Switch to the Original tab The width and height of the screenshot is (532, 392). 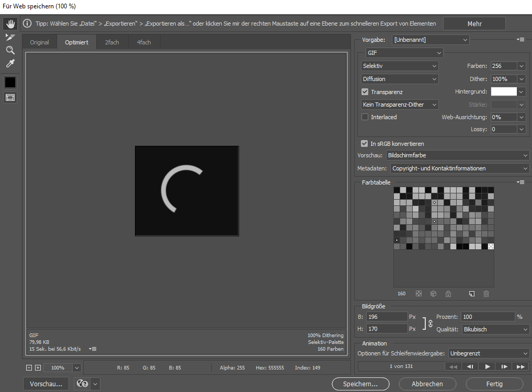tap(39, 42)
